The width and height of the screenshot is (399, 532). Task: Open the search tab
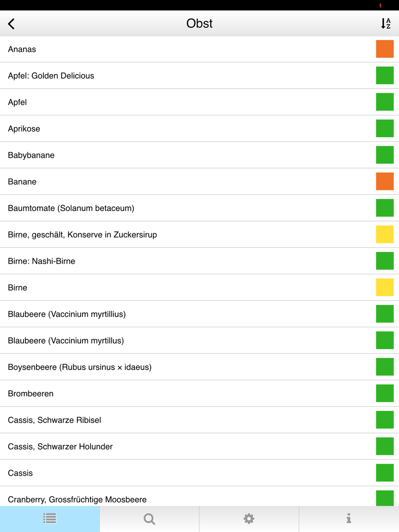[x=149, y=519]
